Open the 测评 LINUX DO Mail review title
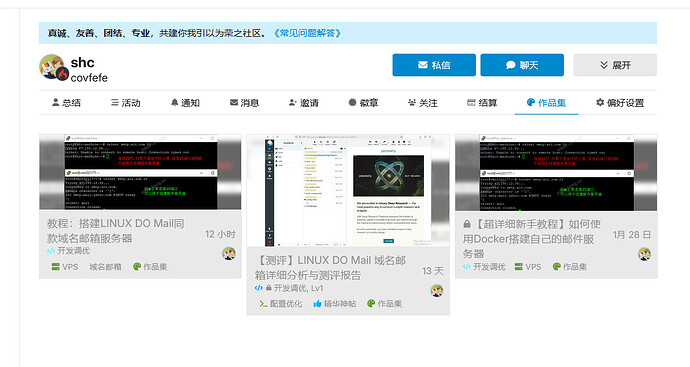This screenshot has height=367, width=690. 330,268
